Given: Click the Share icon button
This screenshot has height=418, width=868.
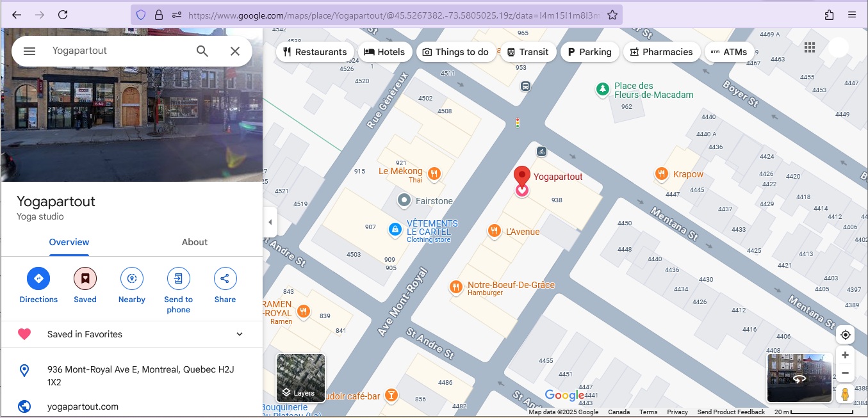Looking at the screenshot, I should [x=225, y=279].
